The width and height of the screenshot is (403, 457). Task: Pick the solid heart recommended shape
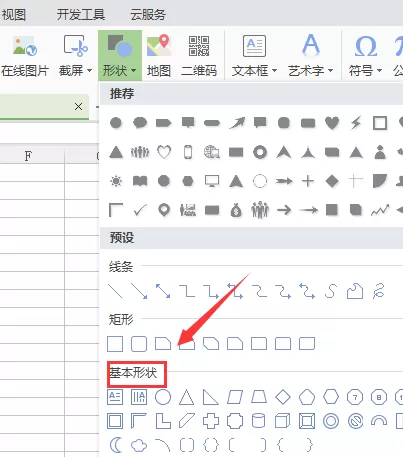pos(332,123)
